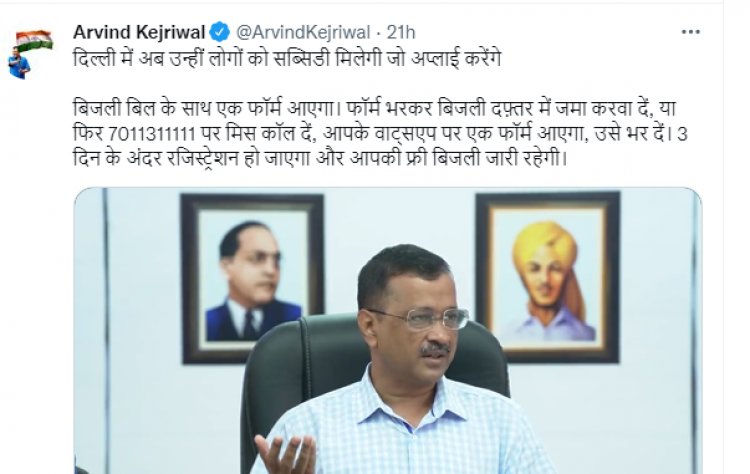Click the raised hand in the photo
Screen dimensions: 750x474
285,454
